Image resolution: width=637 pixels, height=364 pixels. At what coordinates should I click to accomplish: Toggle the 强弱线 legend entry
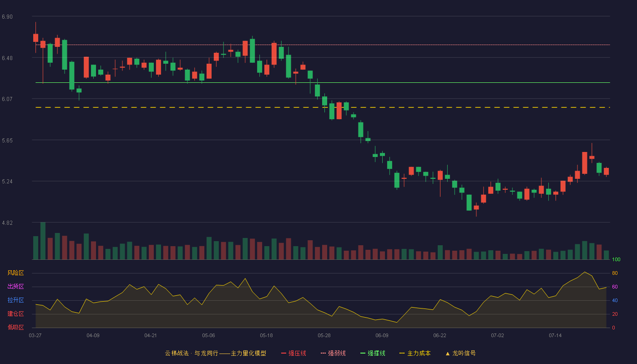tap(333, 353)
